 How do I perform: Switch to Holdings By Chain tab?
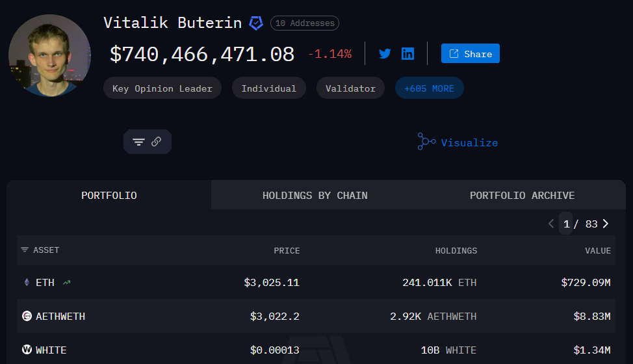pos(315,195)
